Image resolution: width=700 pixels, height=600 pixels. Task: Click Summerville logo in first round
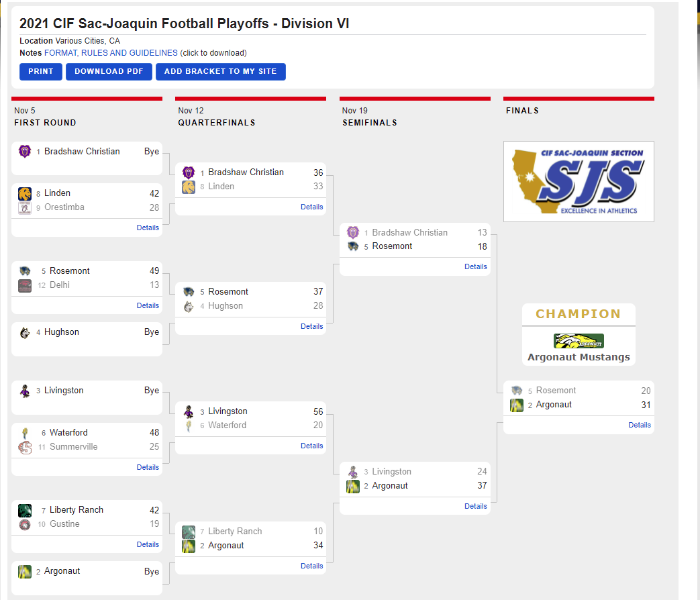pyautogui.click(x=25, y=447)
